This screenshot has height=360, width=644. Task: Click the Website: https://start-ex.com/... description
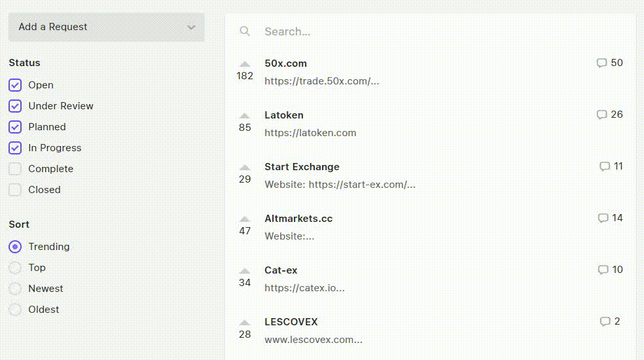pos(340,185)
